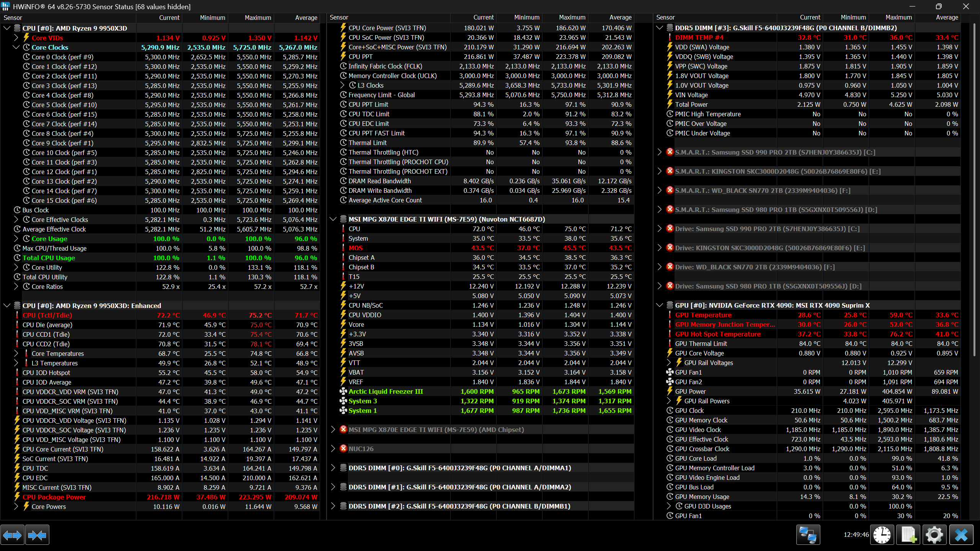Click thermometer icon beside MOS temperature
This screenshot has height=551, width=980.
click(343, 248)
